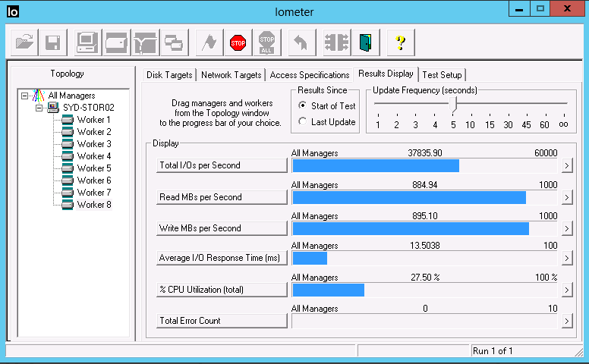Disconnect selected manager icon
The width and height of the screenshot is (589, 364).
[336, 42]
